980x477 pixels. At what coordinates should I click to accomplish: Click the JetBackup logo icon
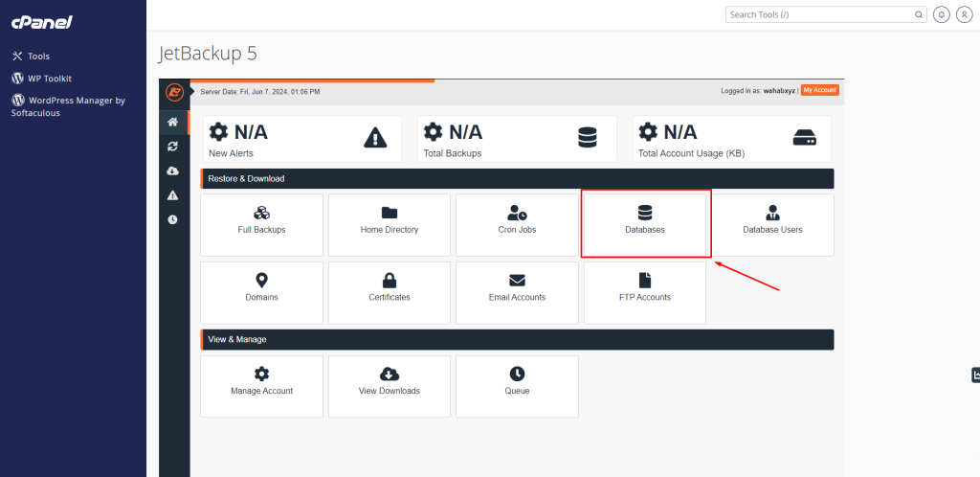174,92
